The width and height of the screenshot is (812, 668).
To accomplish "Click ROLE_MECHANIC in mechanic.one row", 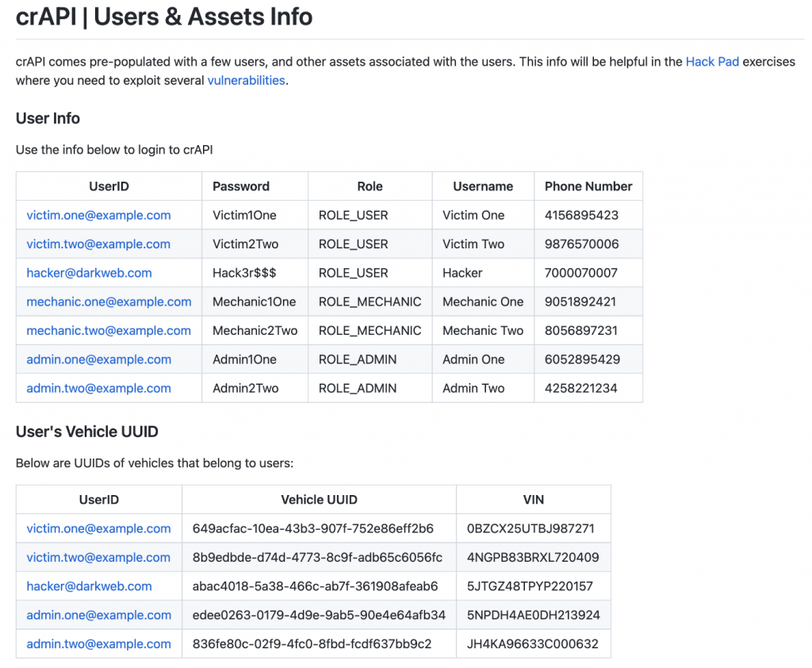I will [370, 301].
